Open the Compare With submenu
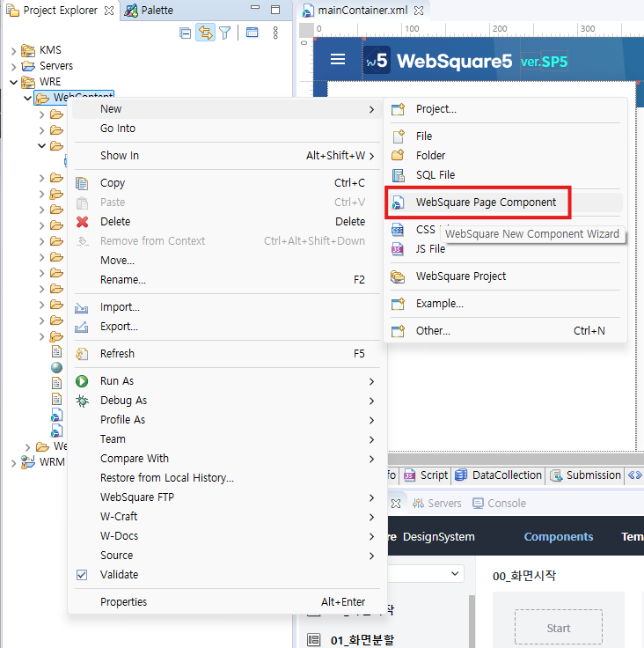 coord(225,459)
